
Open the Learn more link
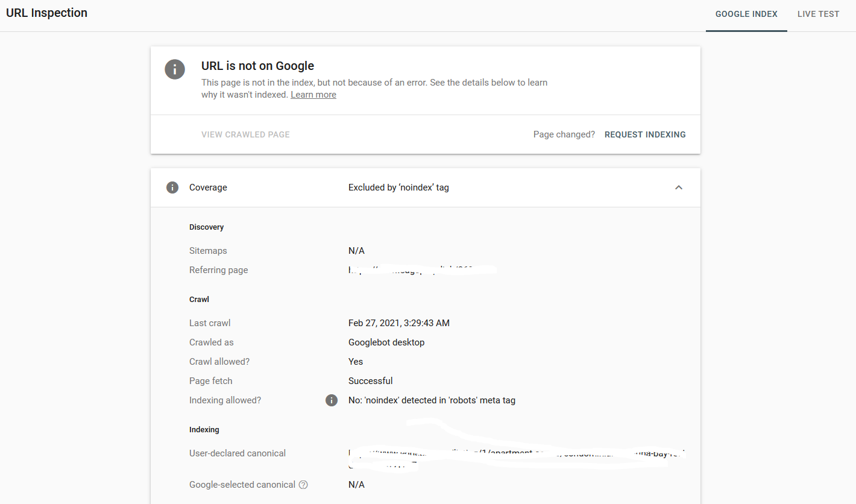point(313,95)
